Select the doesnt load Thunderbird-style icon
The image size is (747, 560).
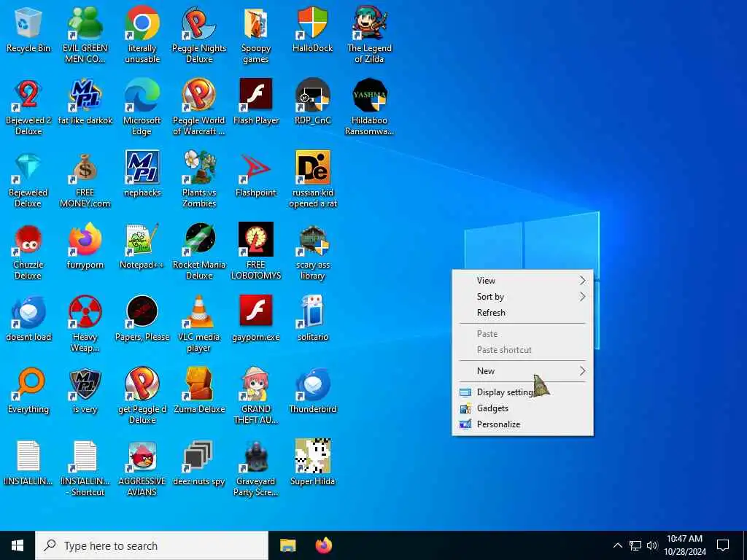tap(28, 319)
